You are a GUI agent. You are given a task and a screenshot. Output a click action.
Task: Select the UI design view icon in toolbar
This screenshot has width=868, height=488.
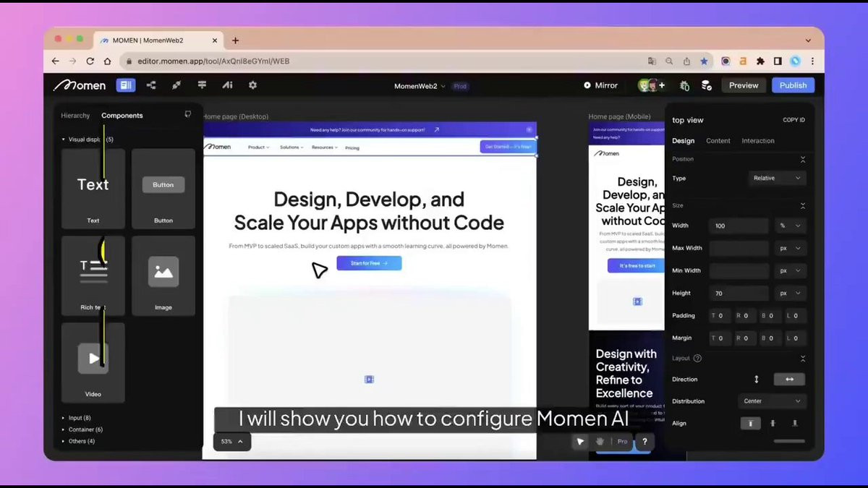(x=126, y=85)
